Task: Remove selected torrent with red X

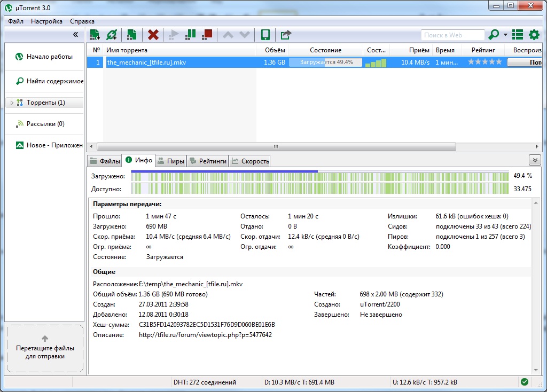Action: click(153, 35)
